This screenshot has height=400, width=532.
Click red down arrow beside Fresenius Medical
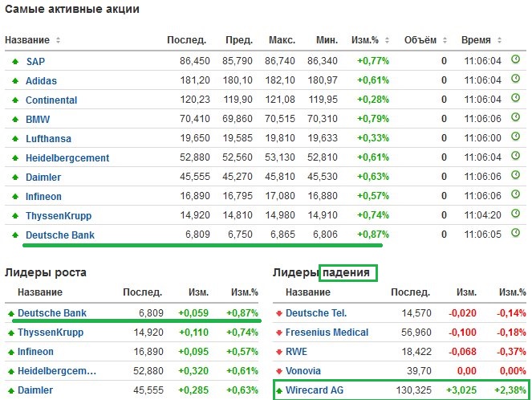[279, 333]
